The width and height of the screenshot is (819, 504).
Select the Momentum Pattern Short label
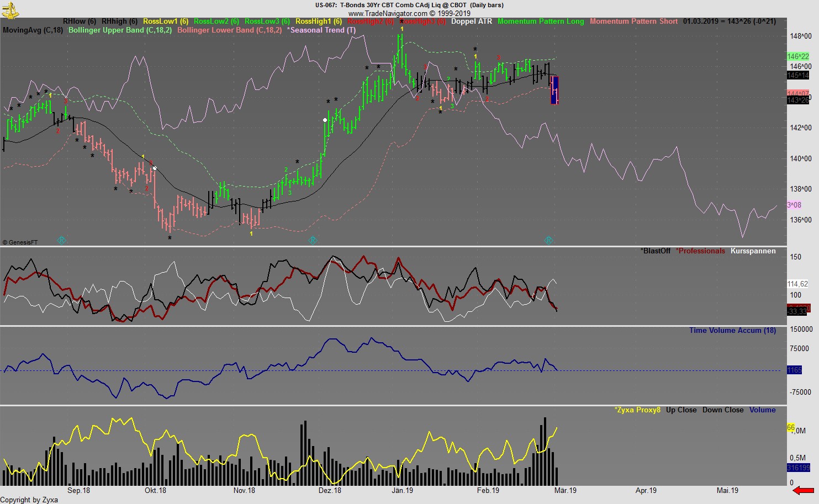click(x=633, y=22)
